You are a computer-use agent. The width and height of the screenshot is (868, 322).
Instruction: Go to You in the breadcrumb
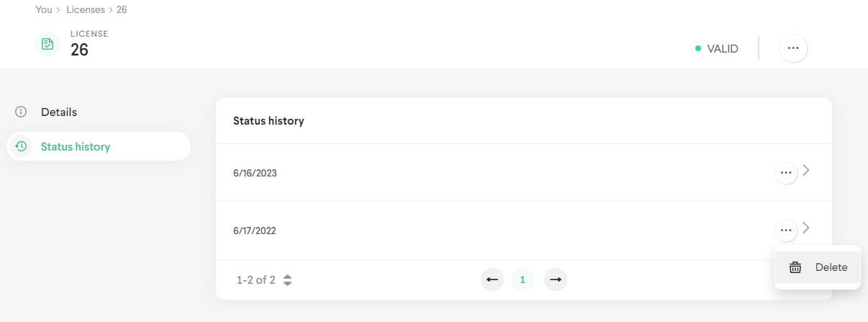[43, 10]
